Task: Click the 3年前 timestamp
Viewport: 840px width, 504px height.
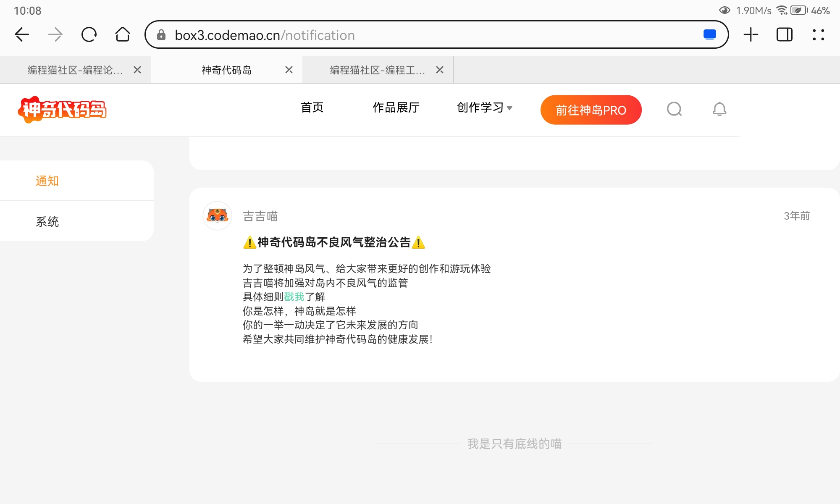Action: (x=797, y=216)
